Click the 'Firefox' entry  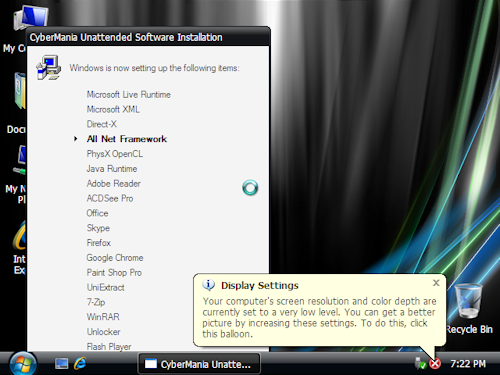pos(99,243)
